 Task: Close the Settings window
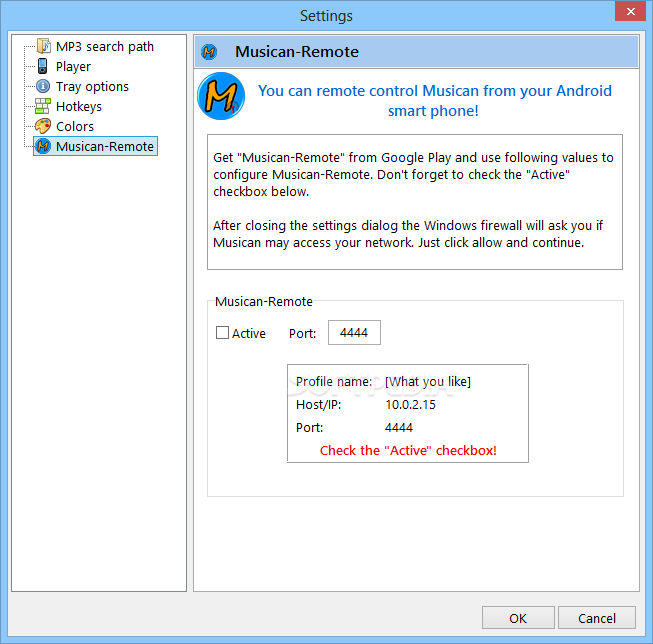[x=631, y=11]
